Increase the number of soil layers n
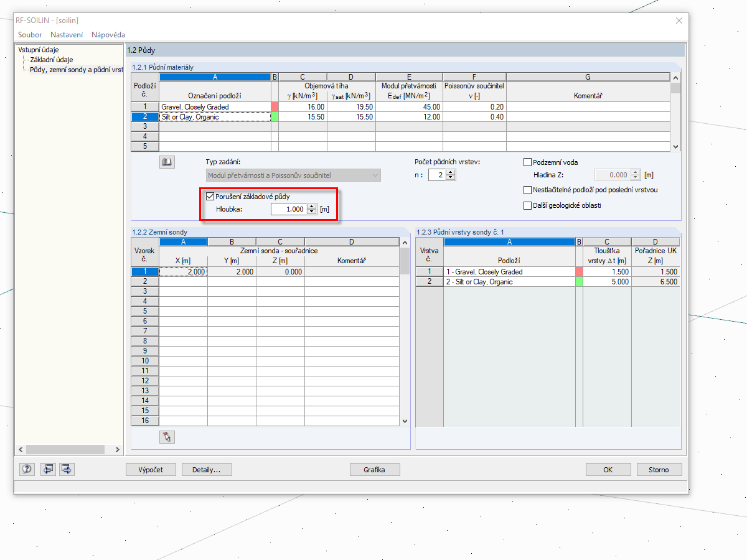The width and height of the screenshot is (747, 560). [451, 172]
